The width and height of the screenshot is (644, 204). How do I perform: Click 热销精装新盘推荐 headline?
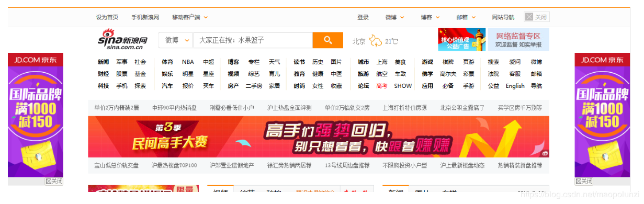(520, 165)
